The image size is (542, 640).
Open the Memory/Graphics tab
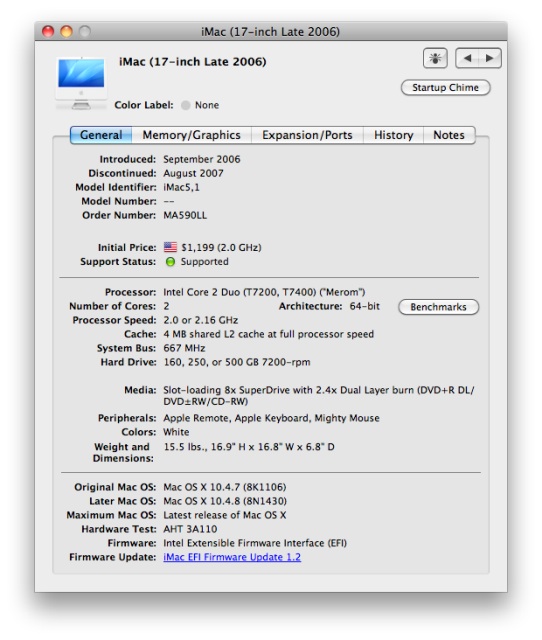[x=191, y=135]
